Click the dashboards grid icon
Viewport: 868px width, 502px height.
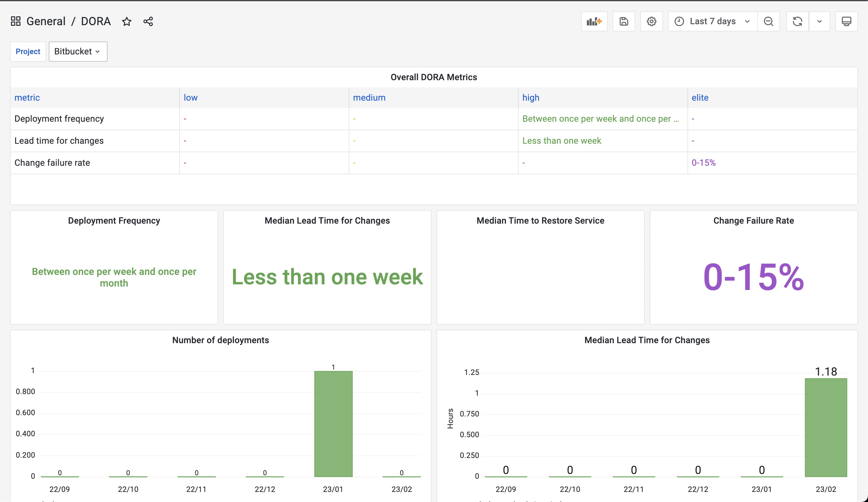[15, 21]
